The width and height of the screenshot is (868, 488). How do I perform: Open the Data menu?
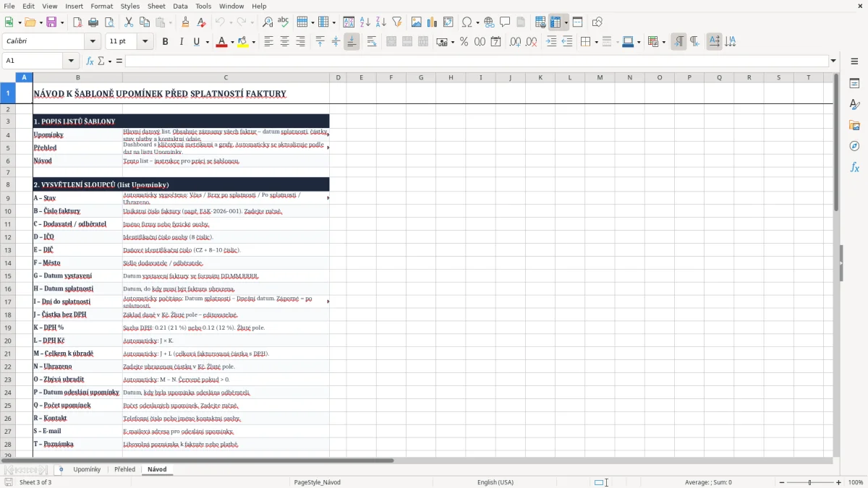[x=180, y=6]
